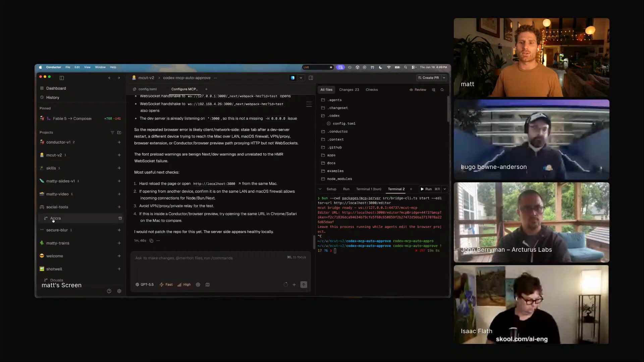Click the Run ⌘R button
644x362 pixels.
point(430,189)
